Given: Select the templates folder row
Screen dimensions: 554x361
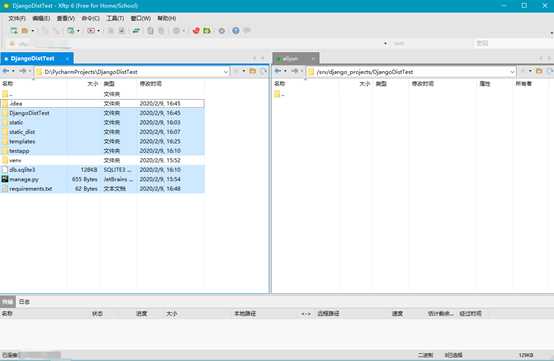Looking at the screenshot, I should click(x=102, y=141).
